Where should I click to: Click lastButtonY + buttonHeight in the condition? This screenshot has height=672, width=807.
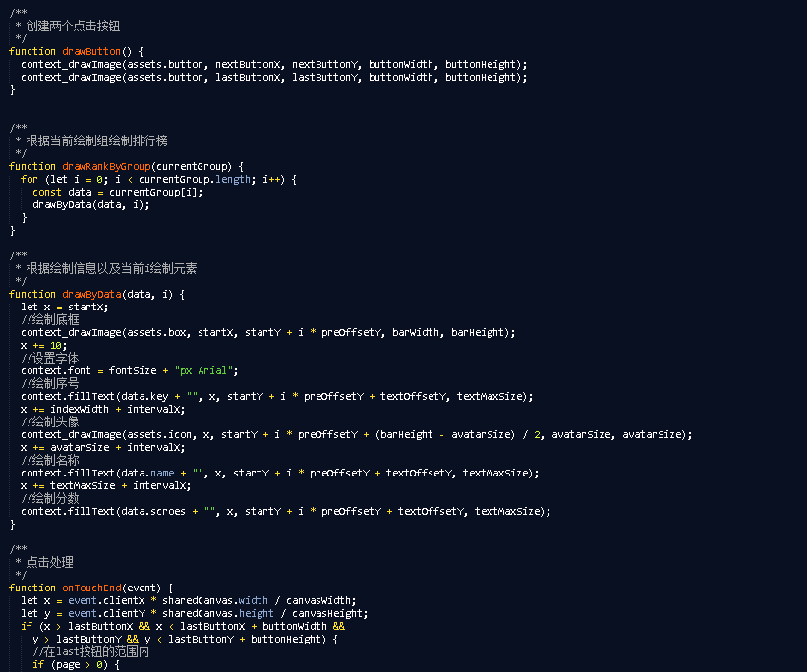(x=247, y=640)
